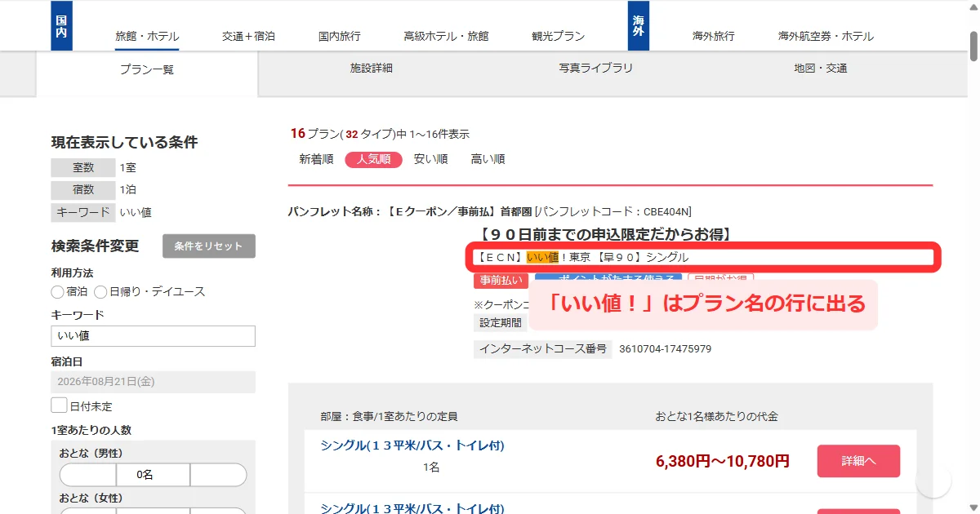Click the 条件をリセット button
980x514 pixels.
(209, 246)
